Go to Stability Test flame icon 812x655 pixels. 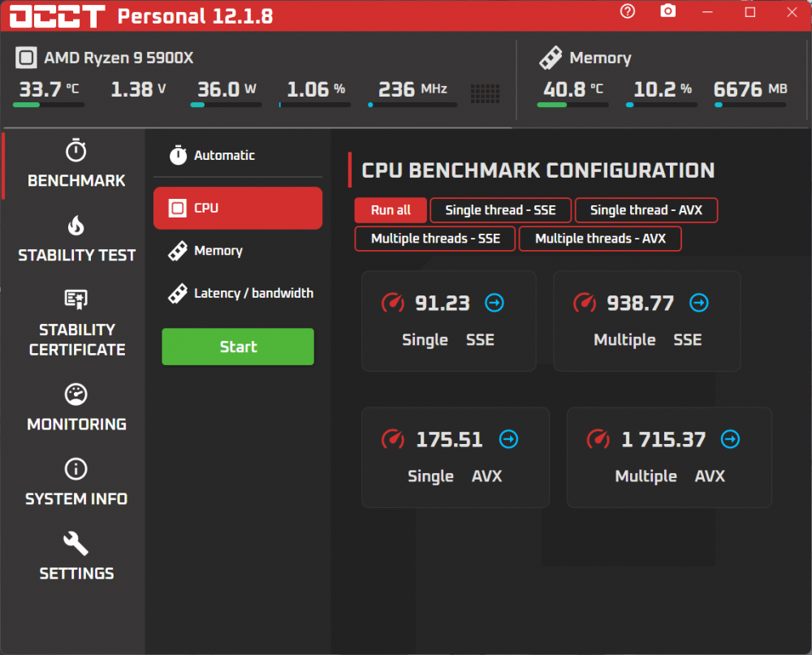point(76,226)
